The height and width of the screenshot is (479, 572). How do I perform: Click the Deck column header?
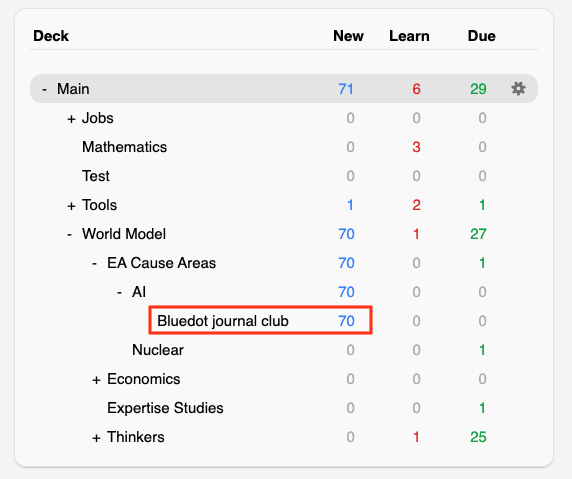pyautogui.click(x=51, y=36)
